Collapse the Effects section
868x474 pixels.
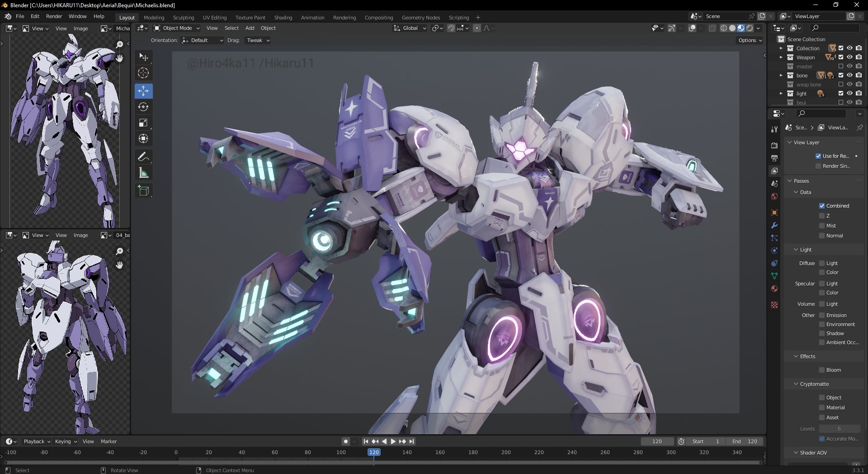pos(796,356)
